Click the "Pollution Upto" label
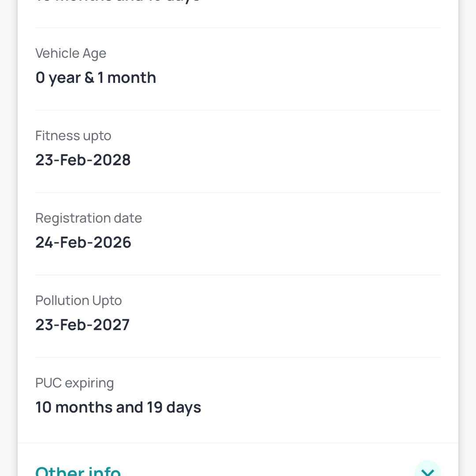The image size is (476, 476). tap(78, 301)
